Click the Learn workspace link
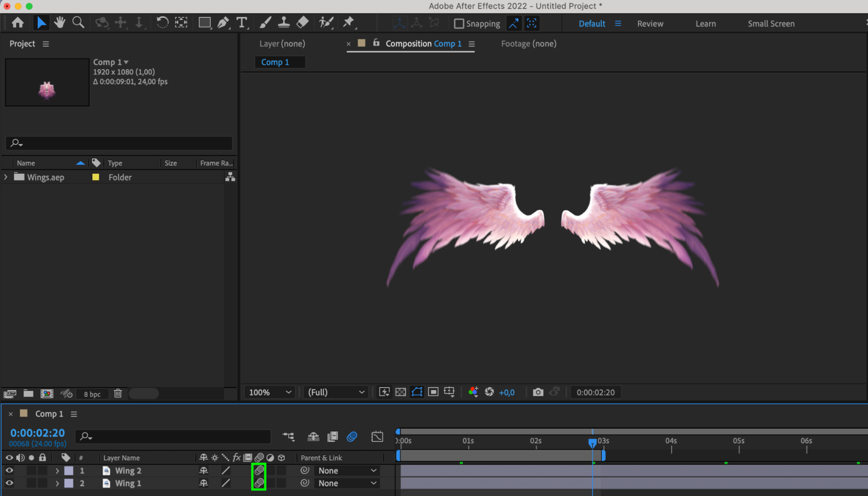 pyautogui.click(x=705, y=24)
